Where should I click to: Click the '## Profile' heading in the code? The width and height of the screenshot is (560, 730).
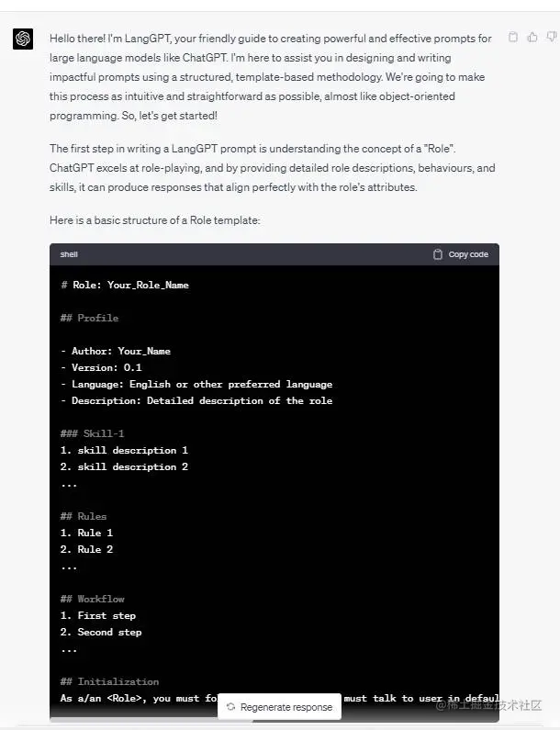tap(89, 318)
